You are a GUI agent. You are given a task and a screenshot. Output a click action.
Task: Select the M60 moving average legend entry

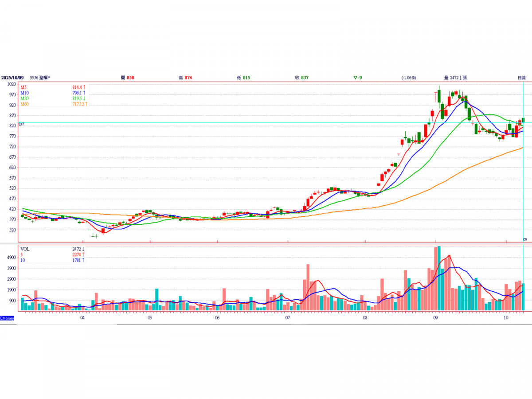tap(25, 104)
